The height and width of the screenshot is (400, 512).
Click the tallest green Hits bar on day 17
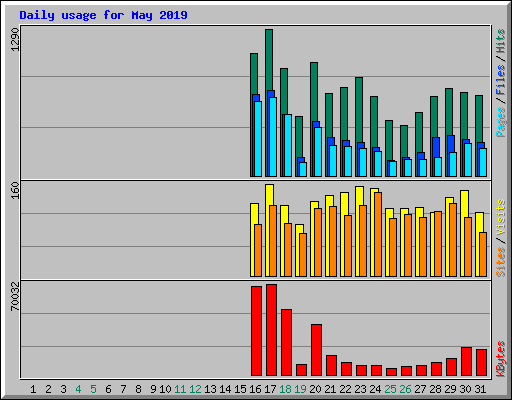tap(269, 60)
